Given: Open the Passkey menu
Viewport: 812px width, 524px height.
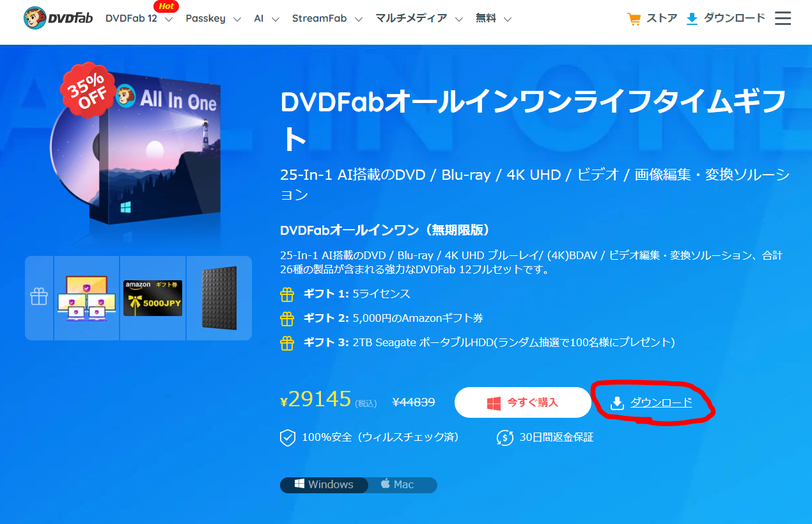Looking at the screenshot, I should [205, 19].
